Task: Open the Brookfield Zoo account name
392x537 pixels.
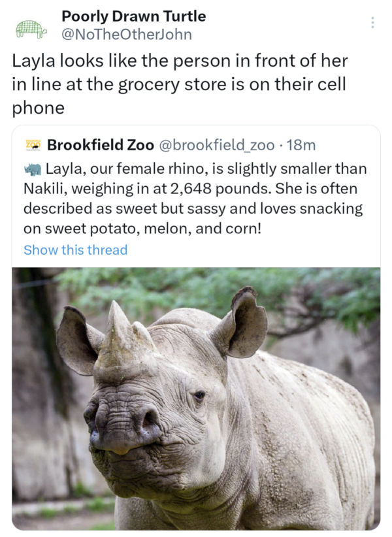Action: 101,144
